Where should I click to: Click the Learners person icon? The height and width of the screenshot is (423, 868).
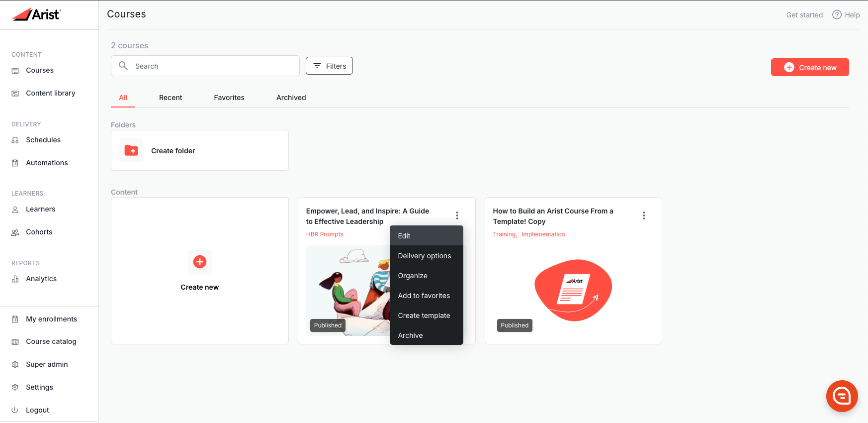click(x=15, y=210)
